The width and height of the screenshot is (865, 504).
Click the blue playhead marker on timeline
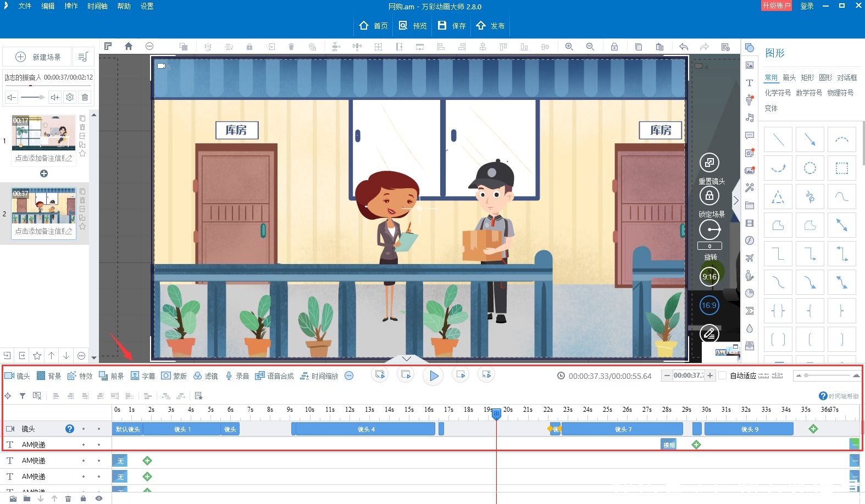click(496, 413)
